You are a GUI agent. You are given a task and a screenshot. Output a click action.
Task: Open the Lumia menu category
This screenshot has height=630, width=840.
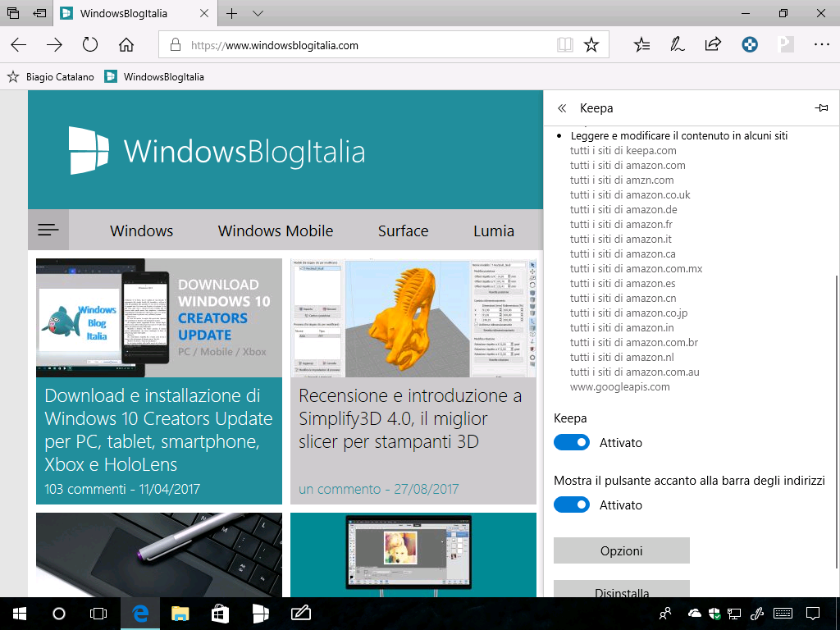click(493, 231)
